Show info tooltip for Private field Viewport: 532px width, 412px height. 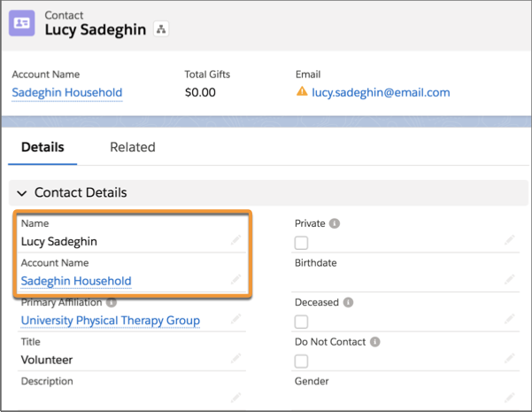[335, 223]
